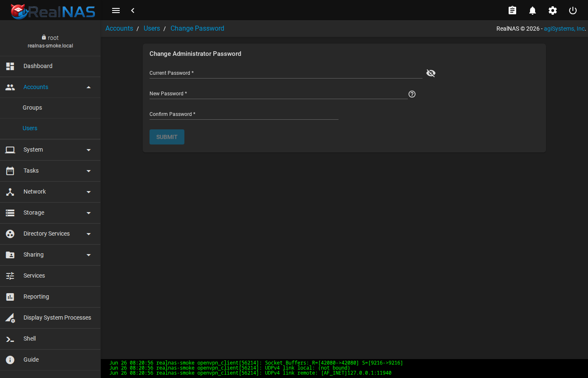Select Users under Accounts
This screenshot has width=588, height=378.
click(50, 129)
